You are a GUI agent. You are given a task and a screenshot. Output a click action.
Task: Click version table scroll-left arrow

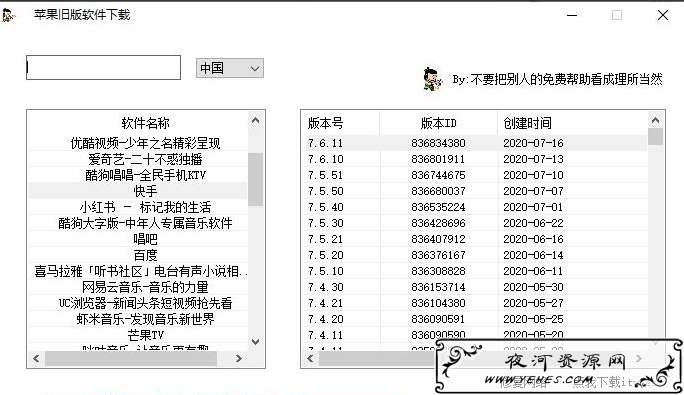[x=310, y=358]
